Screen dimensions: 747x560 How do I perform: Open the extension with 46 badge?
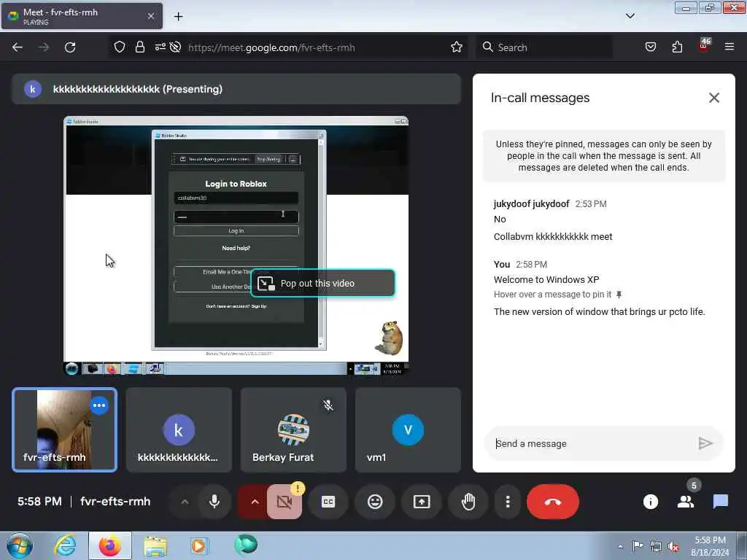tap(704, 46)
